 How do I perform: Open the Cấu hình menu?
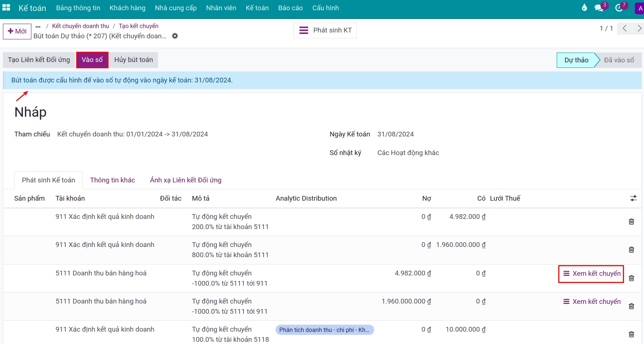pyautogui.click(x=325, y=8)
